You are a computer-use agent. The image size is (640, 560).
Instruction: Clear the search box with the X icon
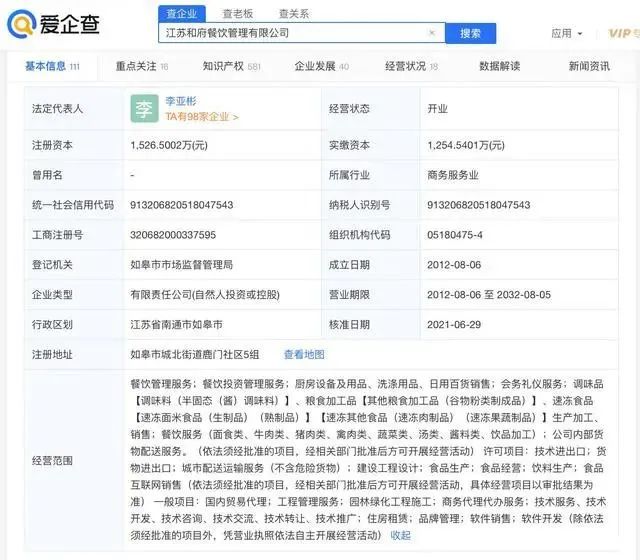[x=431, y=33]
